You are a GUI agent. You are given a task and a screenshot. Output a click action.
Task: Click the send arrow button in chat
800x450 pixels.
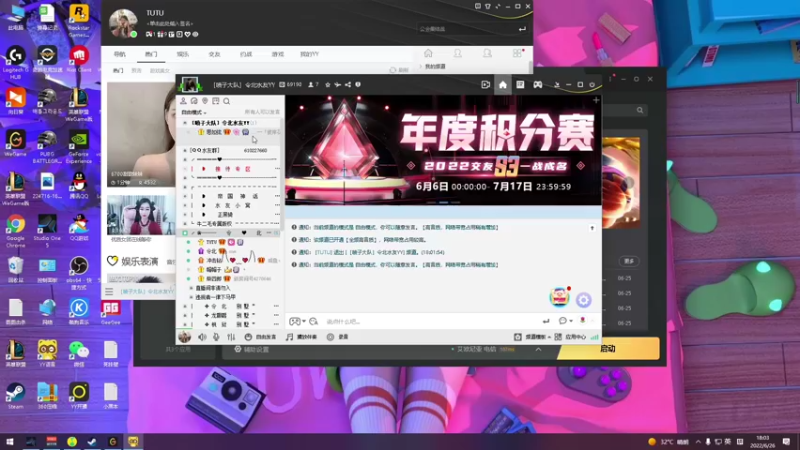coord(546,321)
